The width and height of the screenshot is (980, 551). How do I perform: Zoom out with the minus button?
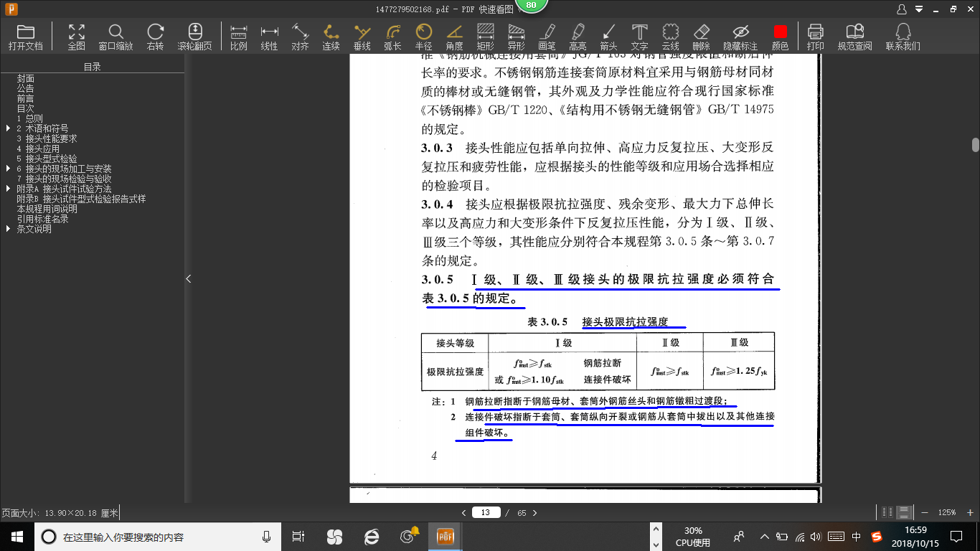tap(924, 512)
